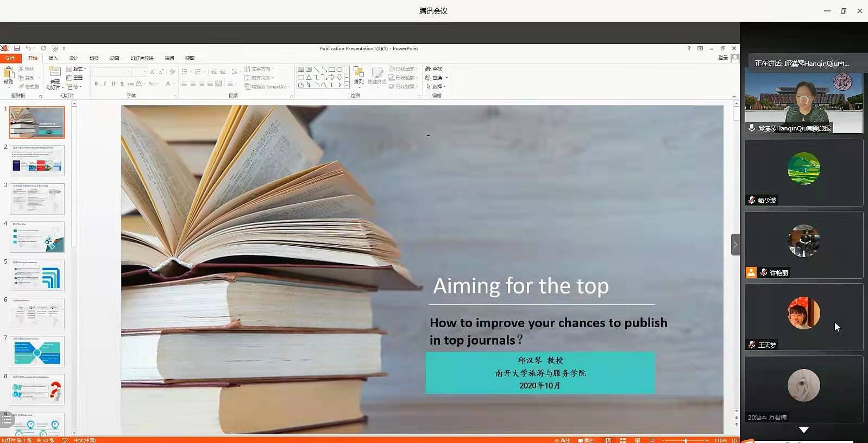Image resolution: width=868 pixels, height=443 pixels.
Task: Click the zoom-out minus next to the slider
Action: click(x=663, y=440)
